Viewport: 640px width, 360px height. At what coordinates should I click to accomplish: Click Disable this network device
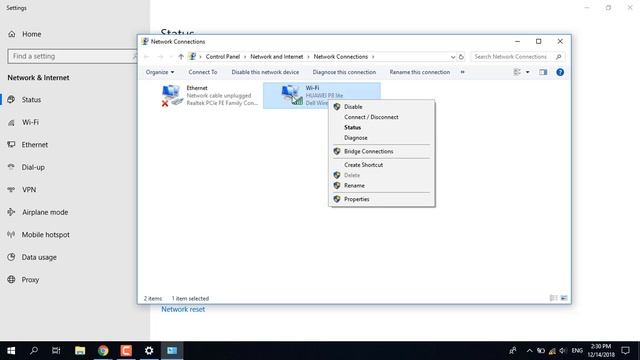pos(265,72)
